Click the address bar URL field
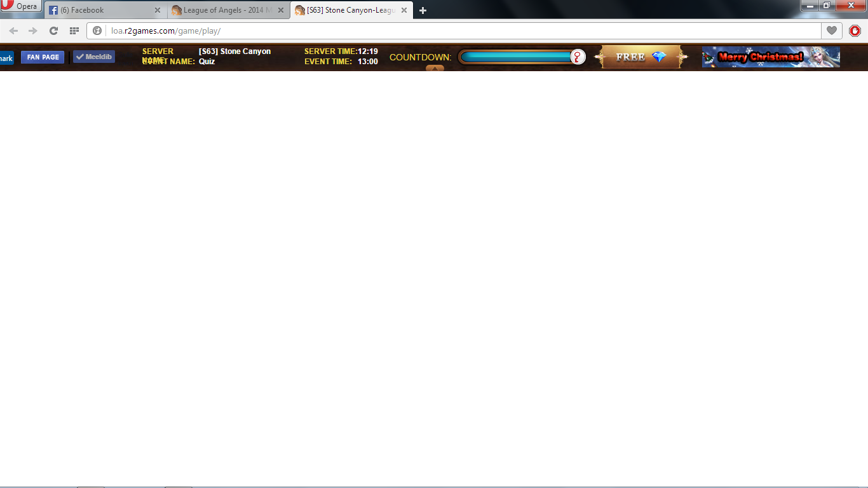 445,30
